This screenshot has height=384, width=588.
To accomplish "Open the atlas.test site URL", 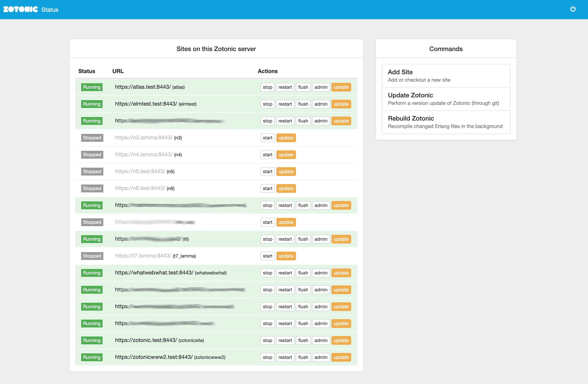I will [143, 87].
